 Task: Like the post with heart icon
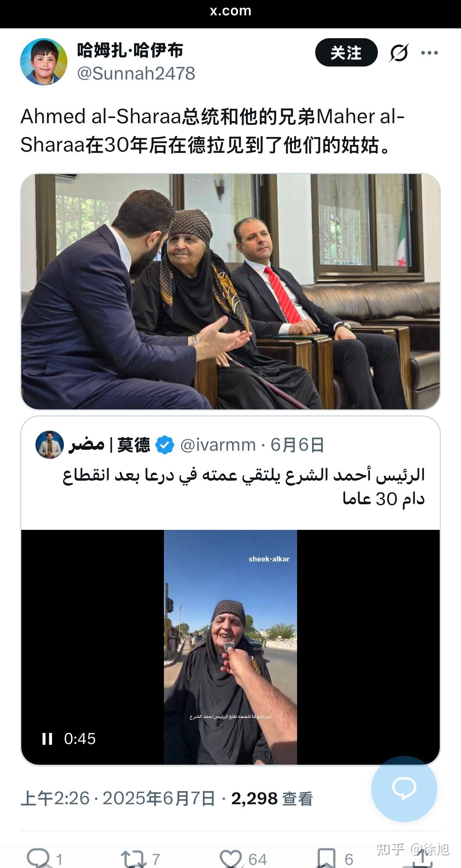[230, 859]
